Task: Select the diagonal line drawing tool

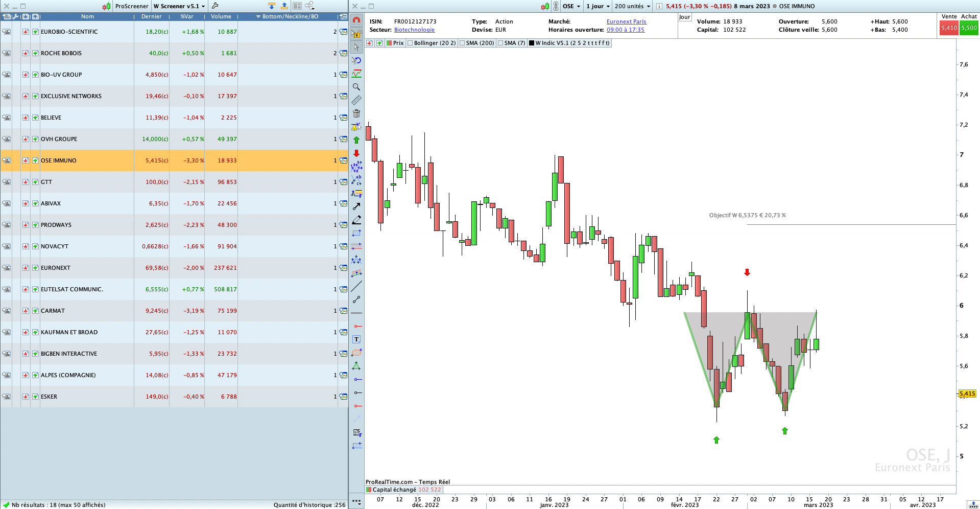Action: pyautogui.click(x=356, y=286)
